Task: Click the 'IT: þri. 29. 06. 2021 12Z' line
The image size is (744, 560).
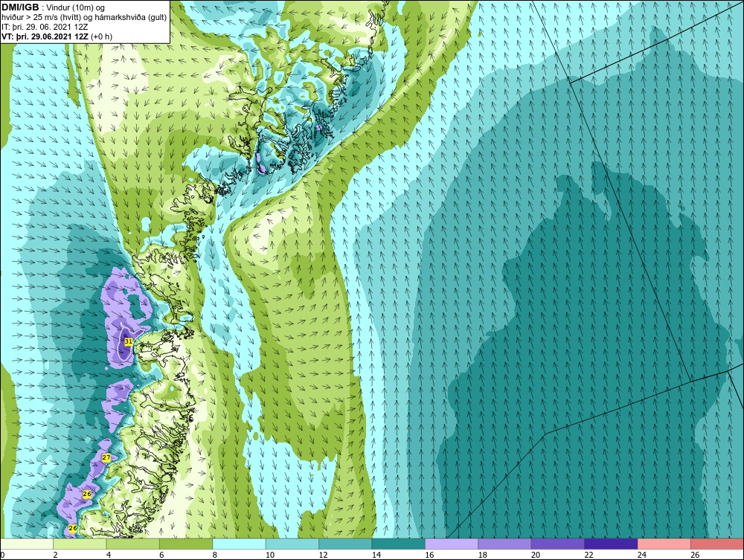Action: point(45,27)
